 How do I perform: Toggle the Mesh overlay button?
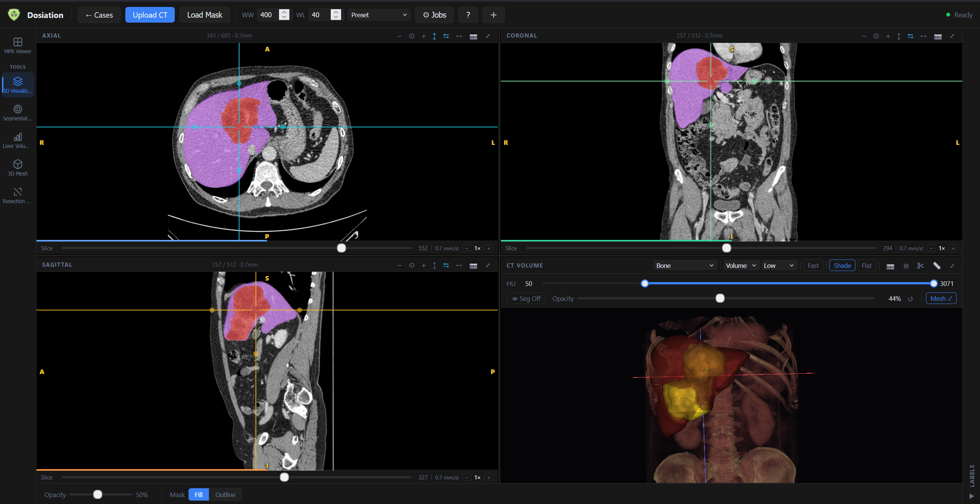[941, 299]
